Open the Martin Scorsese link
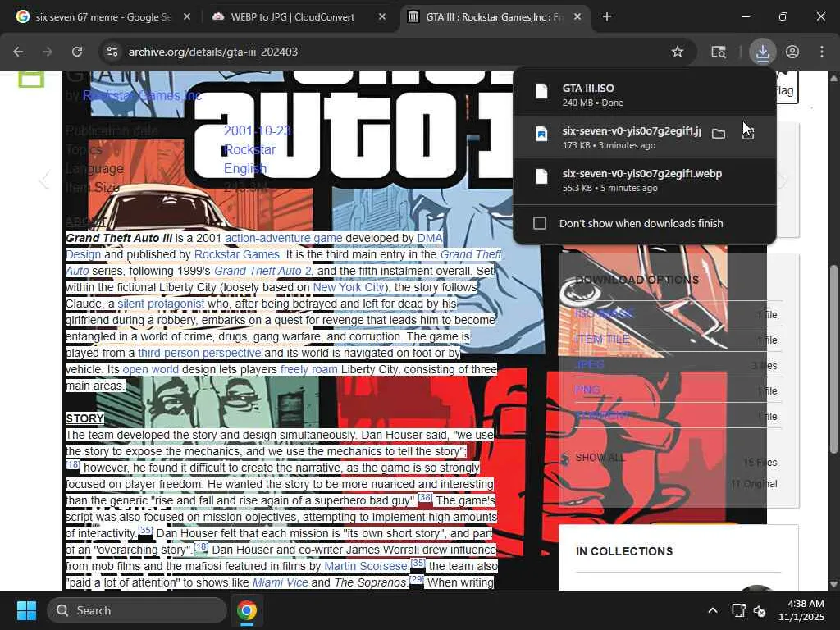This screenshot has height=630, width=840. [x=367, y=566]
